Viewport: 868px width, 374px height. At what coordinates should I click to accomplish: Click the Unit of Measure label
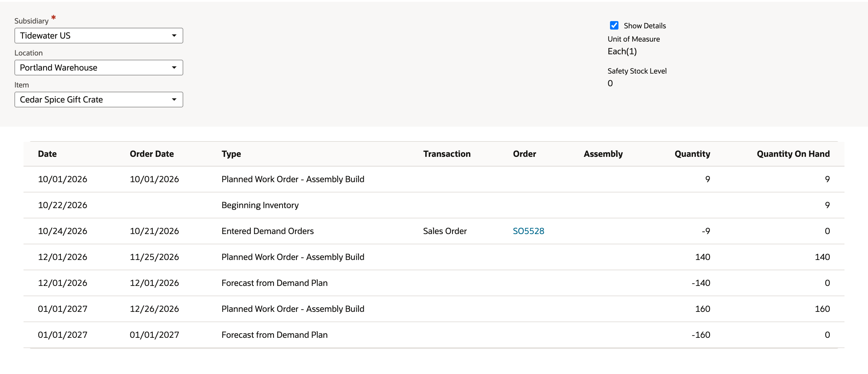[634, 39]
